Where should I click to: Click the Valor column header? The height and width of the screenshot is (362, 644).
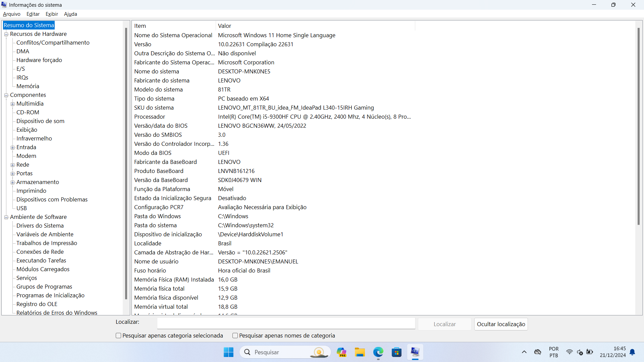click(x=315, y=26)
